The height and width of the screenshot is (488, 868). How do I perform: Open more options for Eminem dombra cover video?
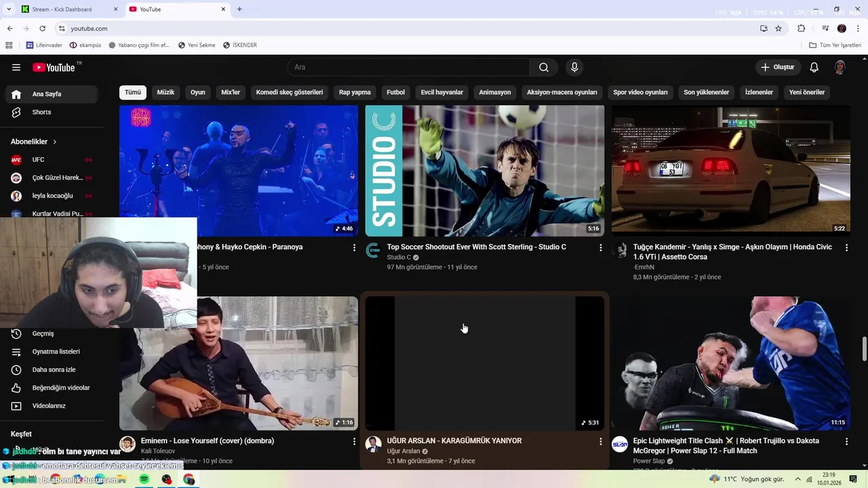tap(354, 441)
